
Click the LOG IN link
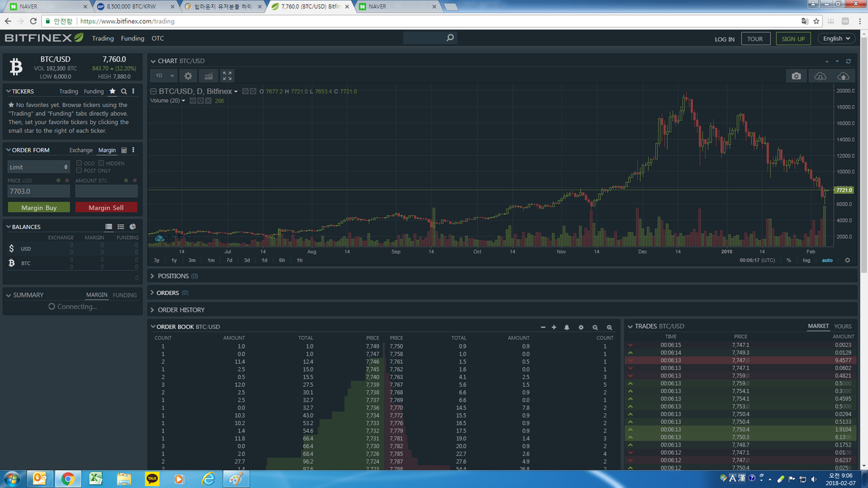pyautogui.click(x=724, y=39)
